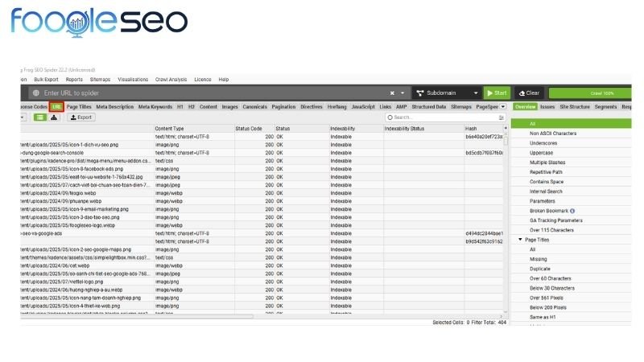Open the Site Structure tab
644x362 pixels.
coord(575,107)
